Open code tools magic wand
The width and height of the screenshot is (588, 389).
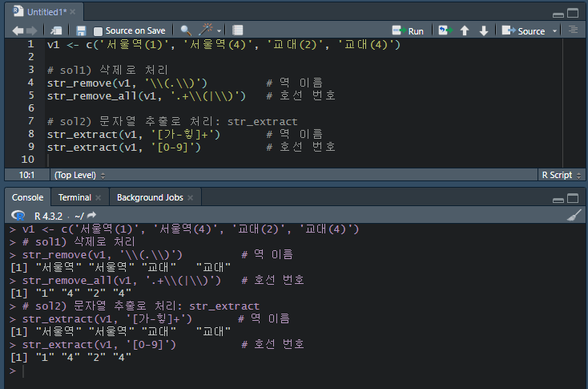[206, 30]
